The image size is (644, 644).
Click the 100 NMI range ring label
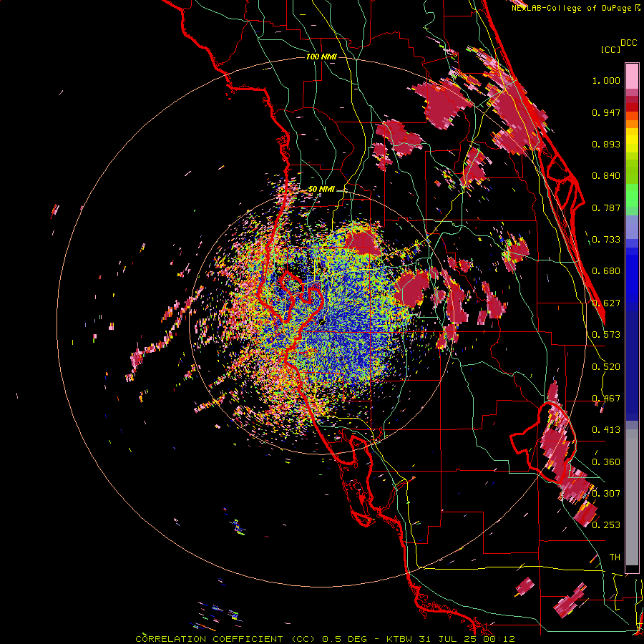coord(321,57)
